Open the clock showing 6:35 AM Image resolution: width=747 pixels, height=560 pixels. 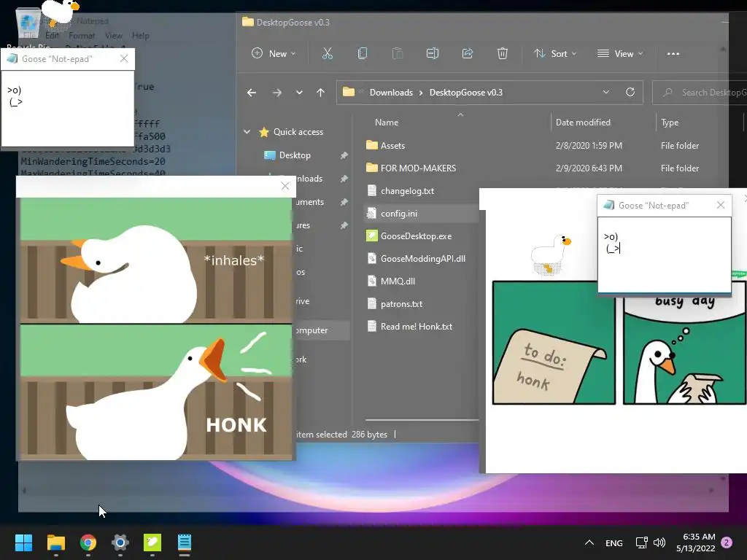[695, 542]
